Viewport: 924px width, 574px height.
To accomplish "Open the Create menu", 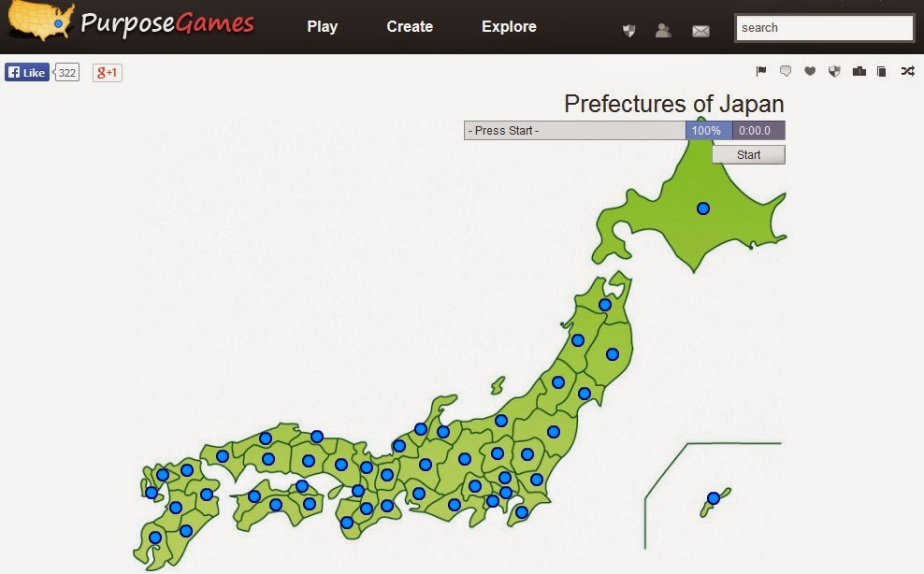I will click(409, 27).
